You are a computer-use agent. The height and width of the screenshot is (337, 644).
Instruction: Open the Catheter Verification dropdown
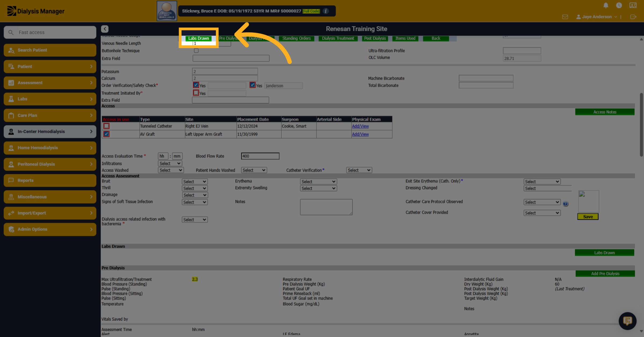[359, 170]
